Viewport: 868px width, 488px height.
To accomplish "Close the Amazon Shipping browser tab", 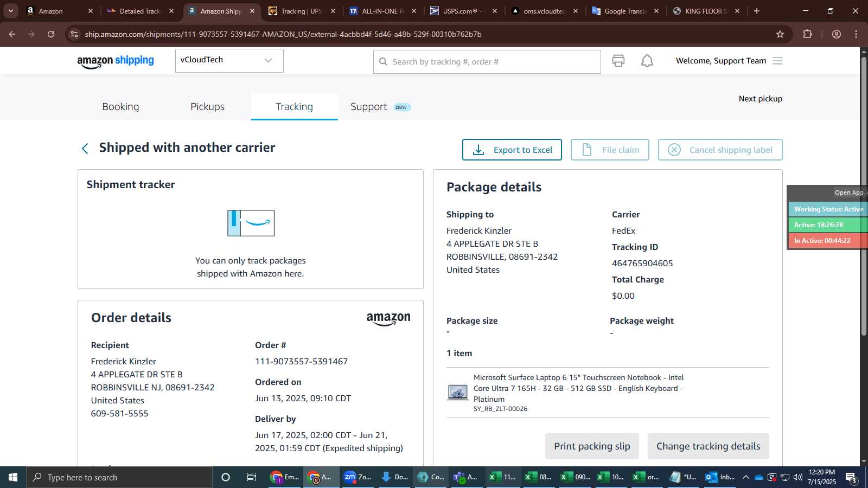I will [x=252, y=11].
